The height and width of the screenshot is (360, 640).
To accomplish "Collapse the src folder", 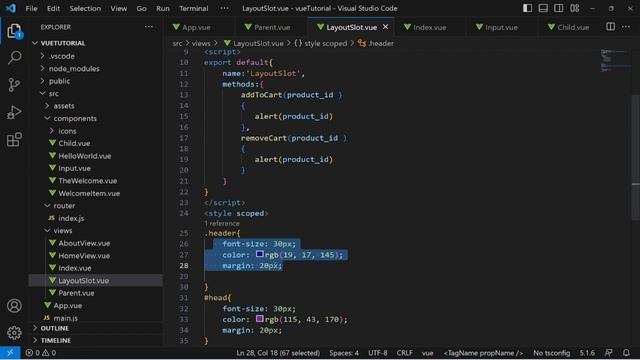I will coord(97,93).
